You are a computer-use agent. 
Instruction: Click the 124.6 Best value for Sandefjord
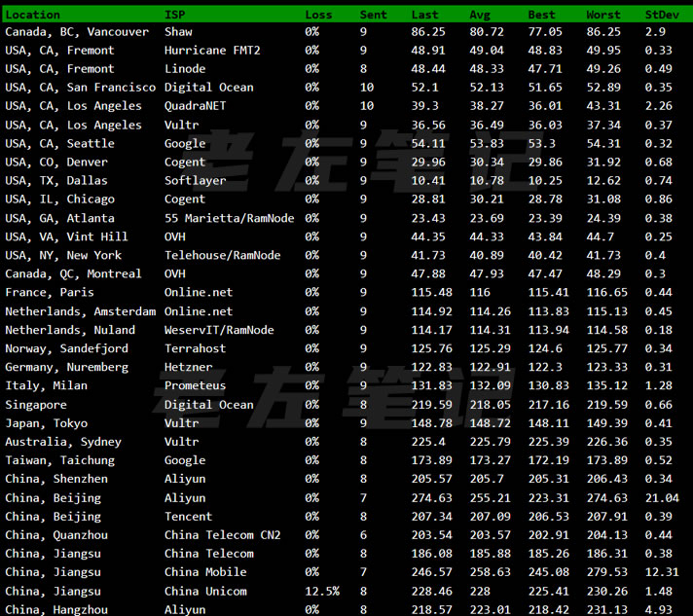click(x=545, y=348)
